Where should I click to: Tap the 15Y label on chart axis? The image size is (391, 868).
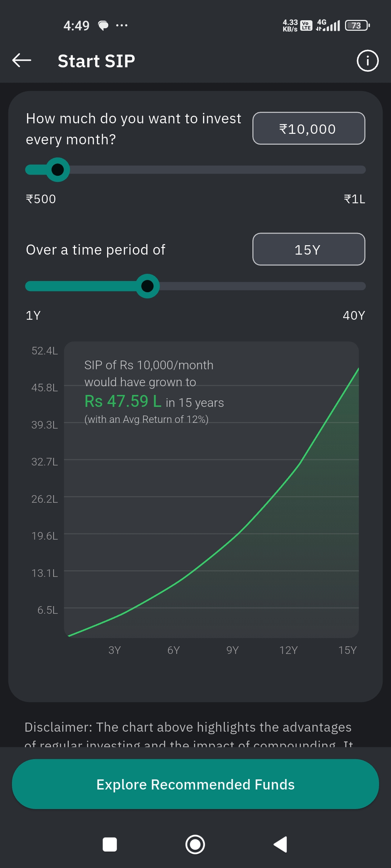pos(347,650)
